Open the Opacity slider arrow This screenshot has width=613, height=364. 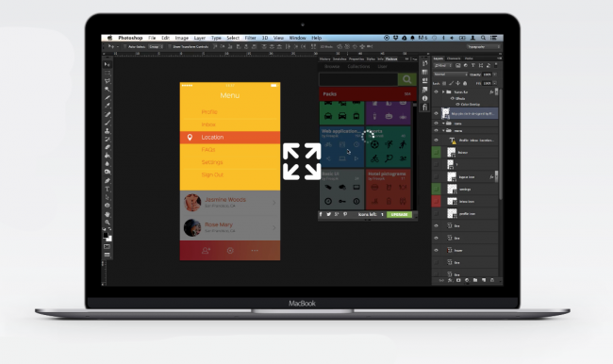pyautogui.click(x=495, y=74)
